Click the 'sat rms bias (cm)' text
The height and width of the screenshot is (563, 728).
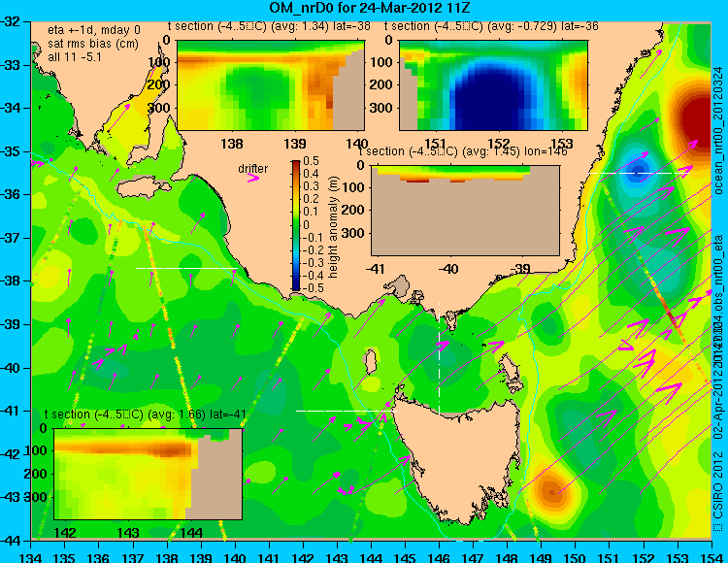pos(93,44)
